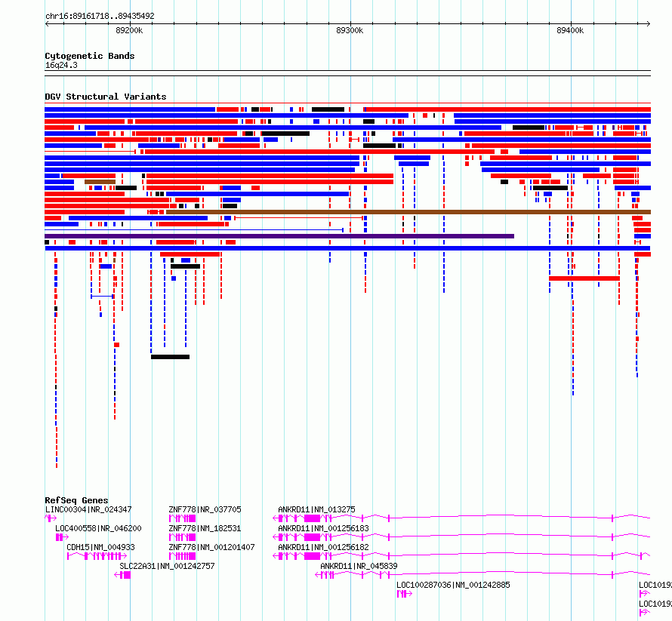This screenshot has height=621, width=672.
Task: Click the right arrowhead of the ruler
Action: tap(649, 24)
